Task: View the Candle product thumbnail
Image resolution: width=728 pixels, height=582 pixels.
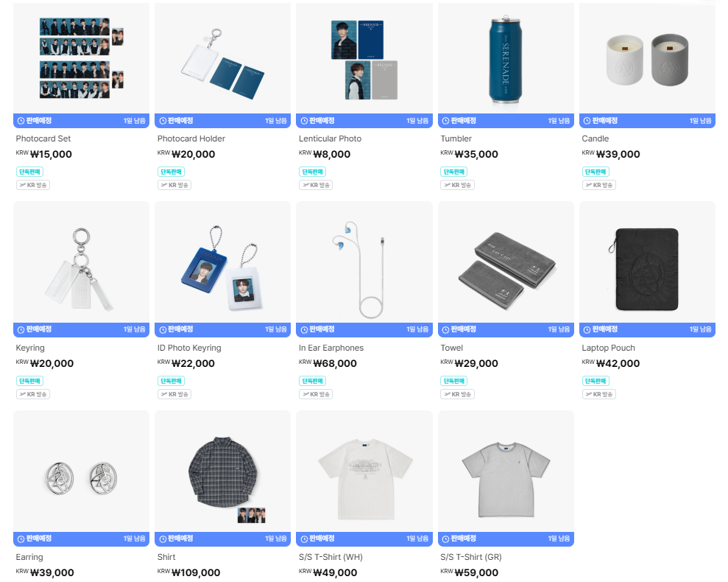Action: coord(647,58)
